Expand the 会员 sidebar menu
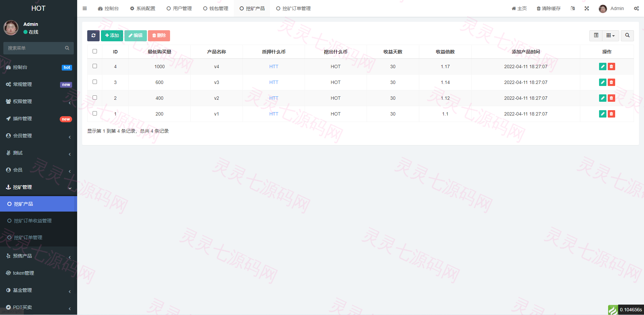Image resolution: width=644 pixels, height=315 pixels. 39,170
